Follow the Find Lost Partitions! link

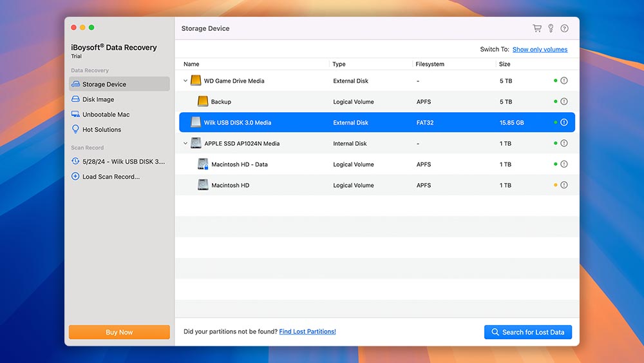click(307, 331)
